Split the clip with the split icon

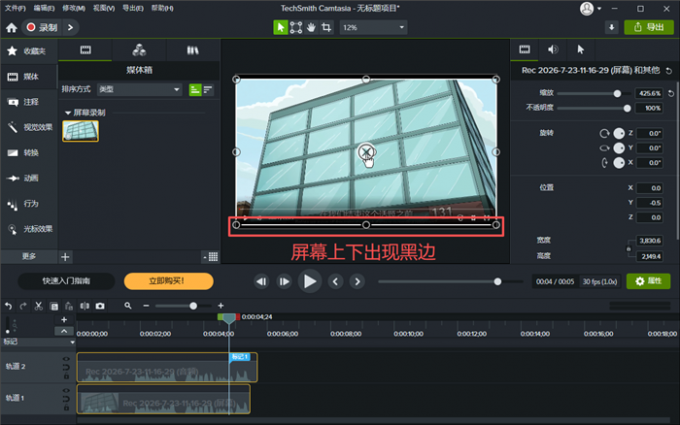(85, 306)
